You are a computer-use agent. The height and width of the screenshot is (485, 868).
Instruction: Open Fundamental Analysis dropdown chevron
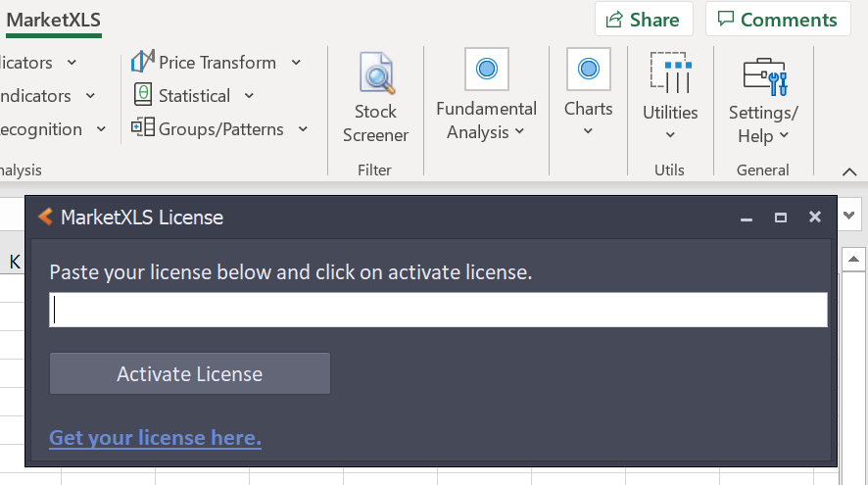click(519, 131)
